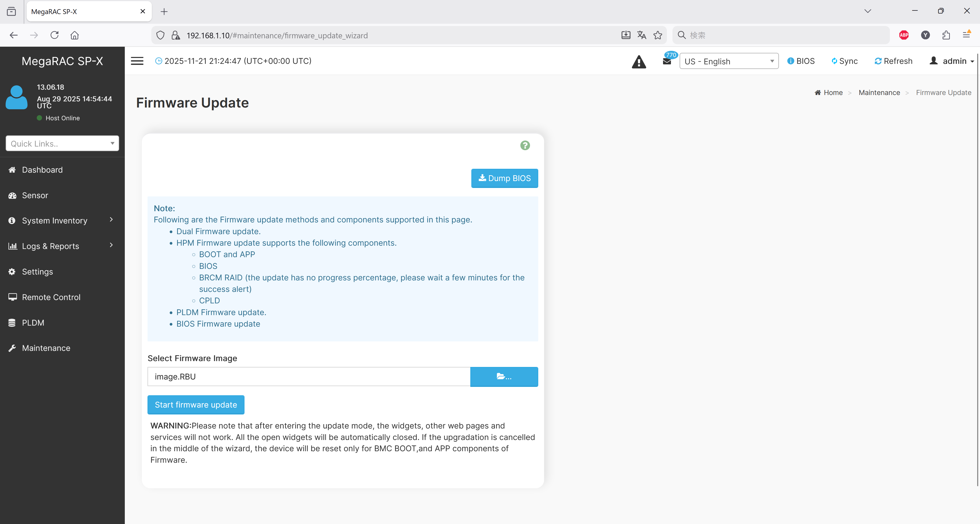Open the Quick Links dropdown
Screen dimensions: 980x524
pos(62,144)
